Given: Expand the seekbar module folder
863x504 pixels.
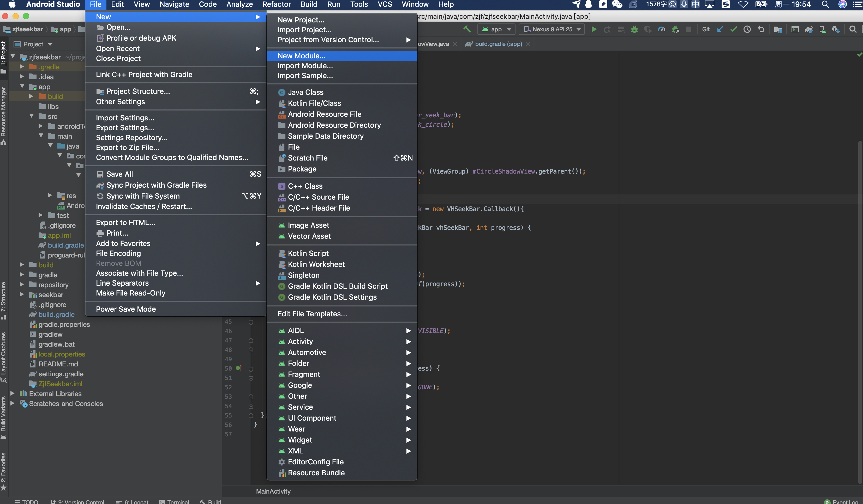Looking at the screenshot, I should point(22,294).
